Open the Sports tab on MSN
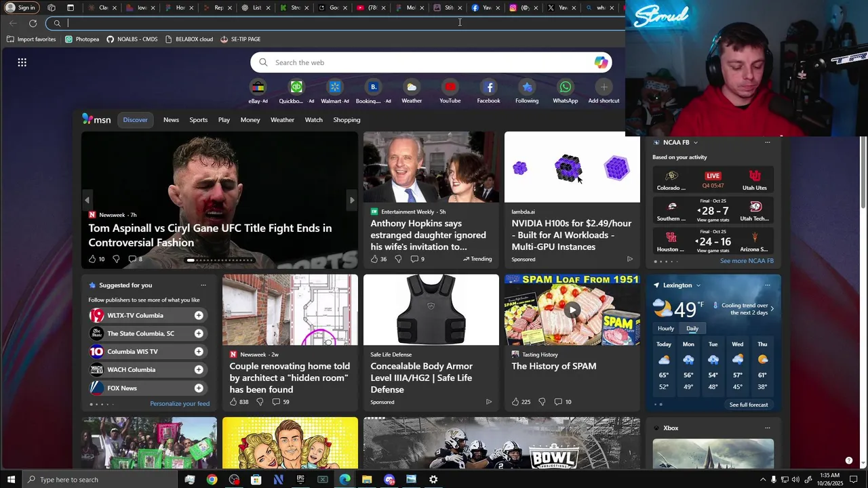The image size is (868, 488). (199, 120)
